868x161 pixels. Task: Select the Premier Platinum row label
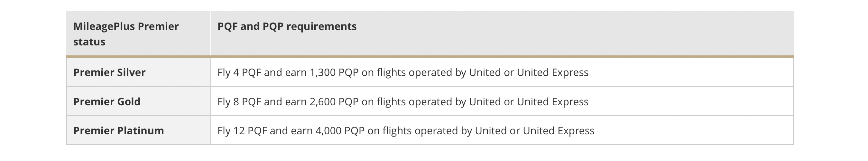(x=118, y=131)
